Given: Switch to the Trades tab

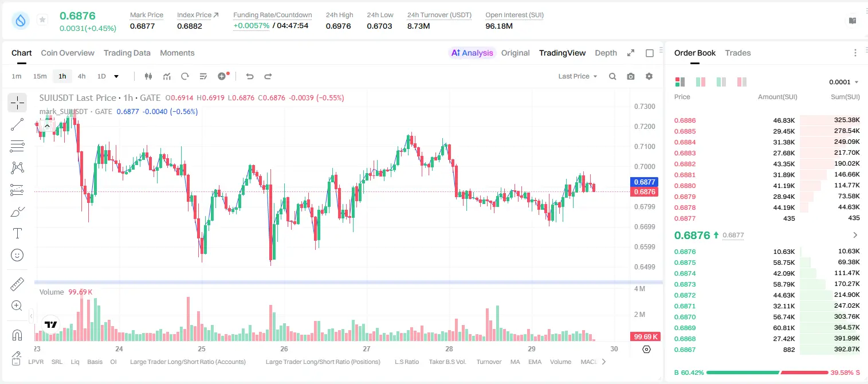Looking at the screenshot, I should click(737, 53).
